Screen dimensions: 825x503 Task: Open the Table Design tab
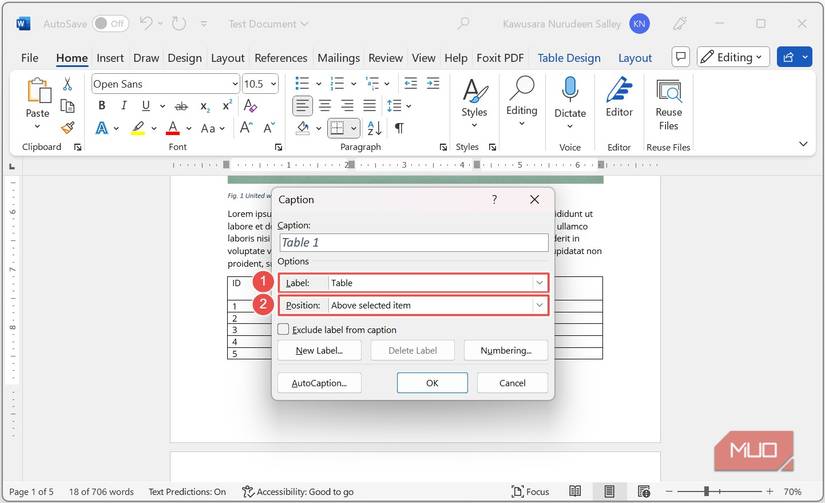tap(569, 58)
